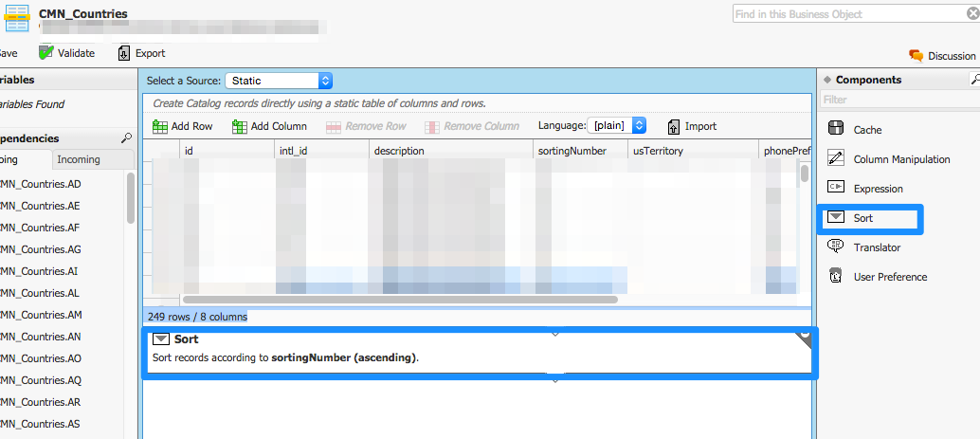
Task: Click the table horizontal scrollbar
Action: (400, 300)
